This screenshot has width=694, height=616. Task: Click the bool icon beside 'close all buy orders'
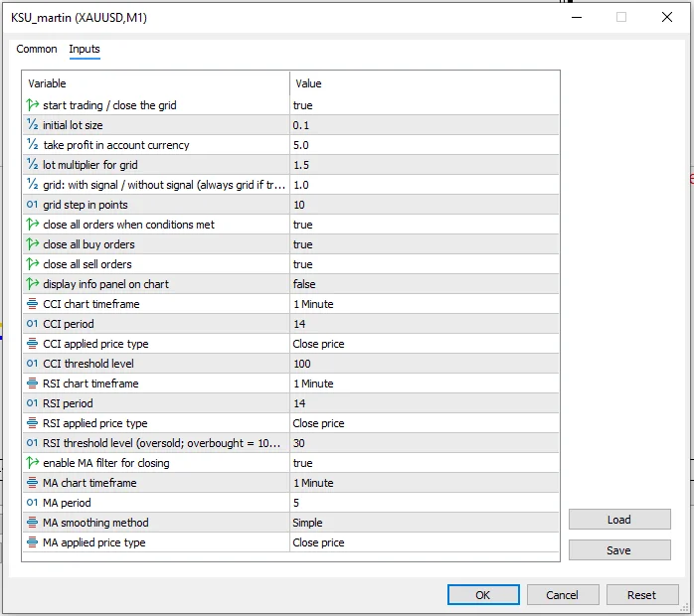[x=32, y=244]
